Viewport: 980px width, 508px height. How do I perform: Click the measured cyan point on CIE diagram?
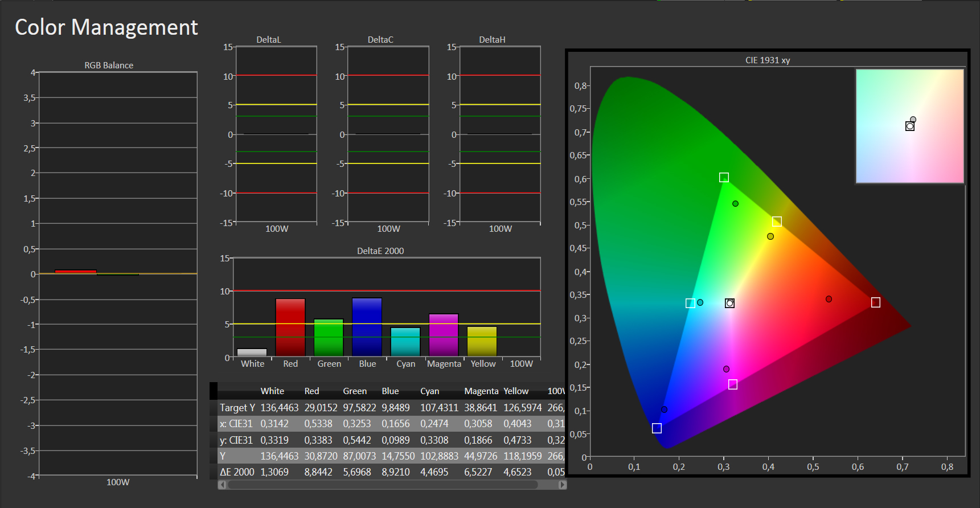tap(700, 302)
